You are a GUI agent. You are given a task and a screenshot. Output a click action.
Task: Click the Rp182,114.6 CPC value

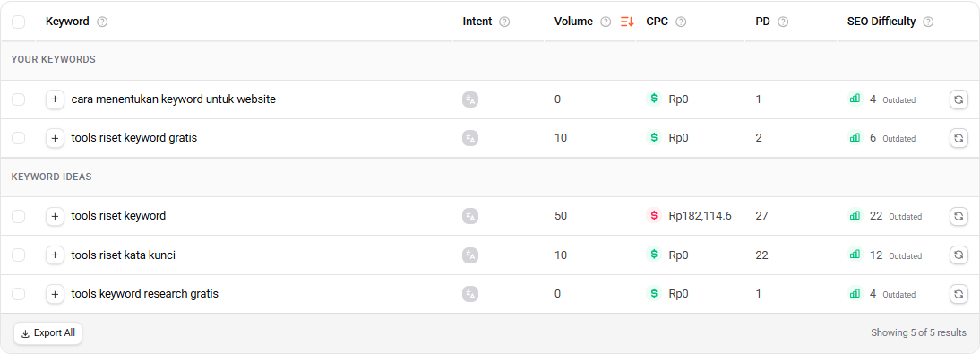click(x=700, y=216)
